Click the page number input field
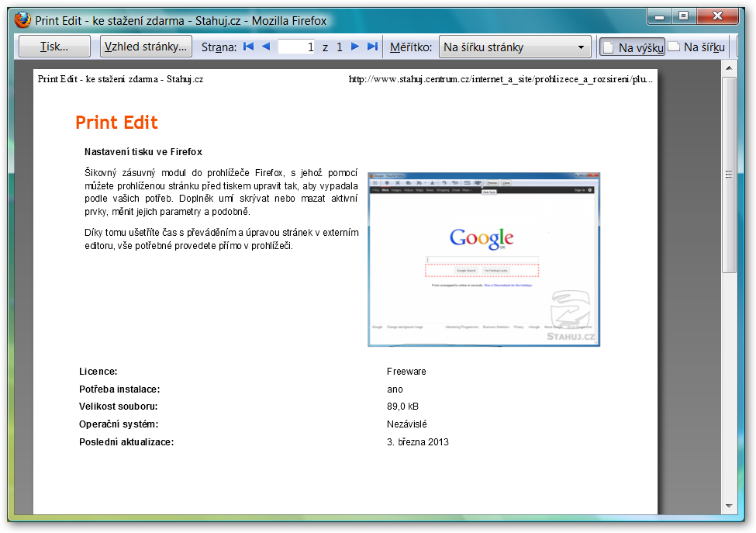756x533 pixels. click(x=297, y=47)
